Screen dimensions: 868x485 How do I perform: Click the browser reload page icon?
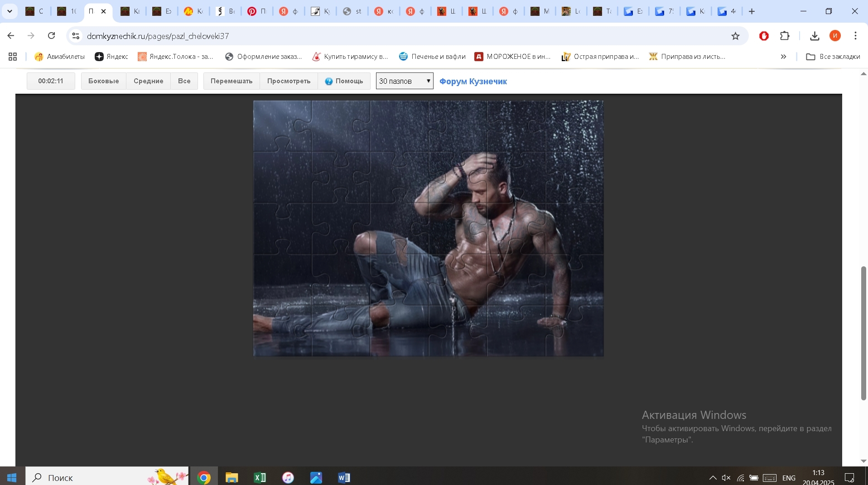pyautogui.click(x=52, y=36)
